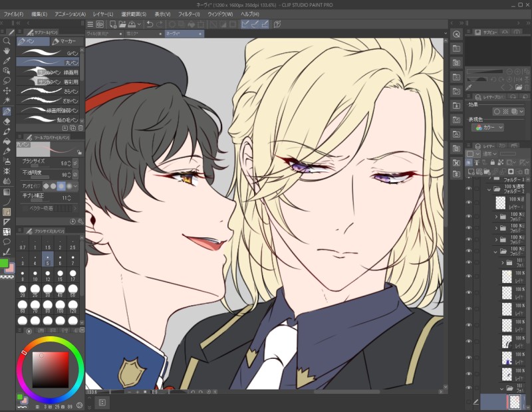Open the blending mode 通常 dropdown
Screen dimensions: 532x412
pos(489,154)
